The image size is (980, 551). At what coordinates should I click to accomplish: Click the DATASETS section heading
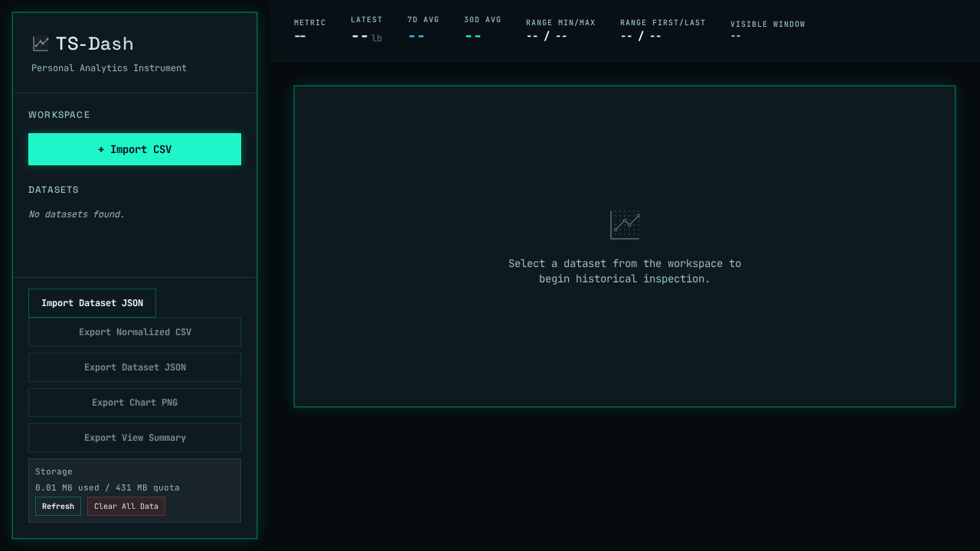[54, 190]
